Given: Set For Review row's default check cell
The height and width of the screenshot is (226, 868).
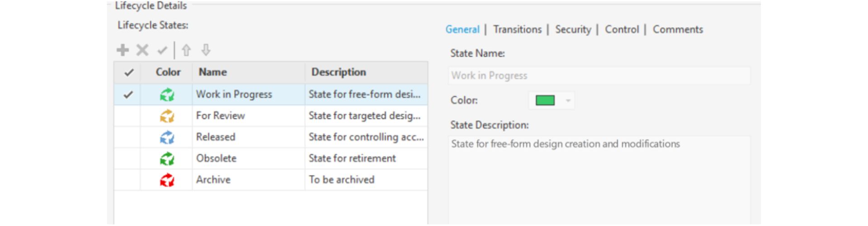Looking at the screenshot, I should point(128,116).
